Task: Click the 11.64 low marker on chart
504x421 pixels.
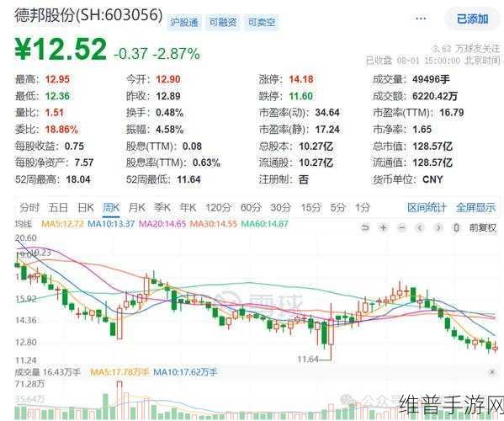Action: point(308,359)
